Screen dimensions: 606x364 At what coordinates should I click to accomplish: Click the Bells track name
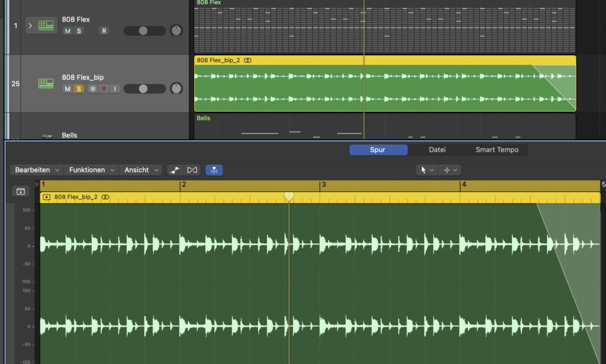click(x=70, y=136)
